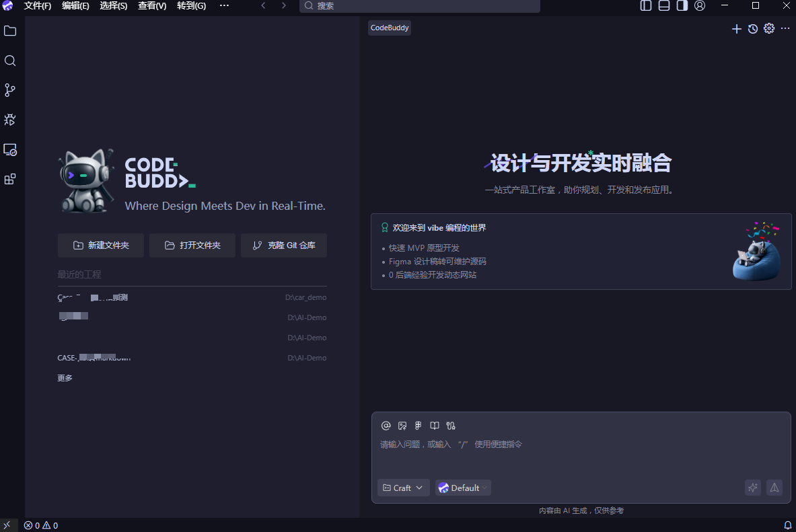Click the 克隆 Git 仓库 button
Image resolution: width=796 pixels, height=532 pixels.
point(284,245)
